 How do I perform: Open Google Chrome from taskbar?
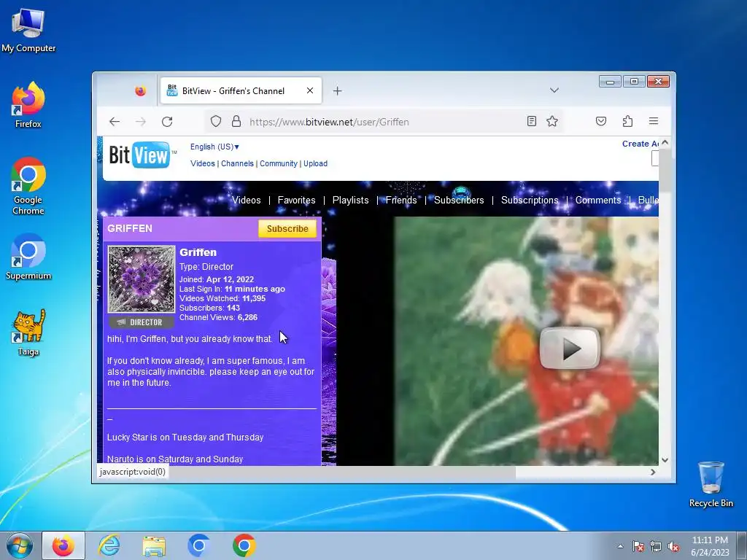coord(244,545)
